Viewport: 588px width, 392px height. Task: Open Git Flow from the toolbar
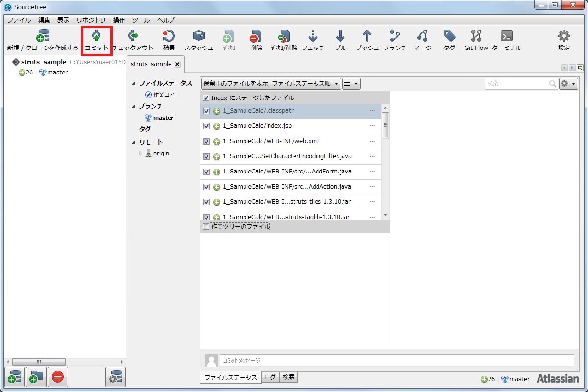(476, 40)
